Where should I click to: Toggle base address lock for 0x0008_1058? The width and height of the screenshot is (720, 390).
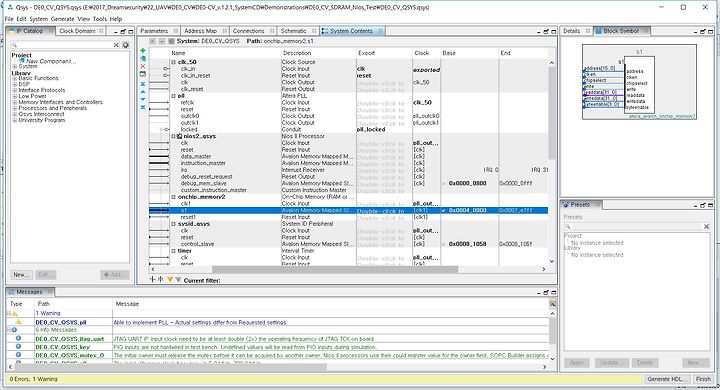point(444,244)
